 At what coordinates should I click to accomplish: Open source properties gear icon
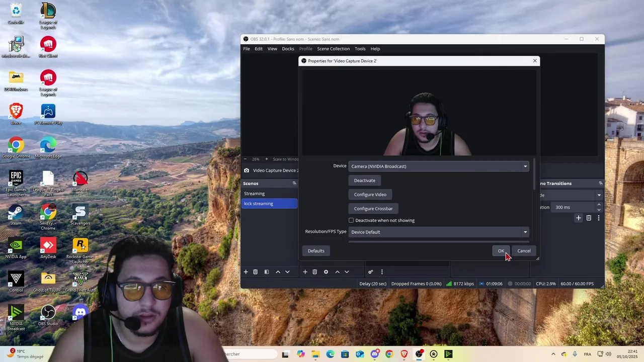pyautogui.click(x=326, y=272)
